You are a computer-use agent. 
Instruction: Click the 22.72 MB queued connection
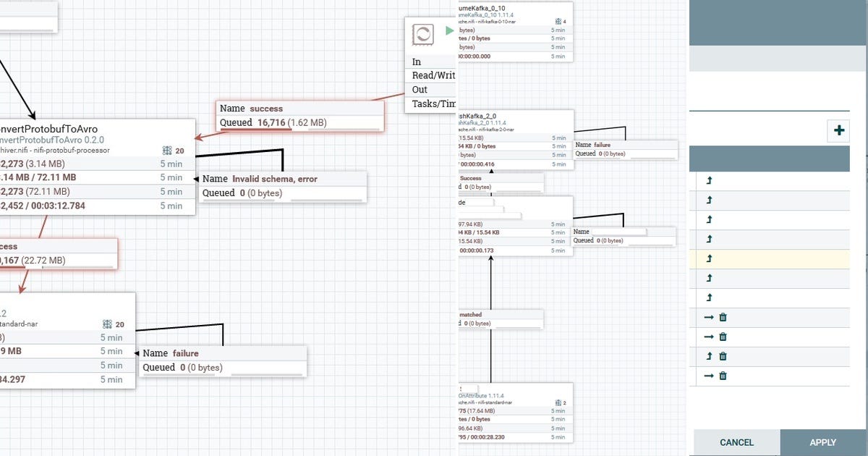coord(58,254)
